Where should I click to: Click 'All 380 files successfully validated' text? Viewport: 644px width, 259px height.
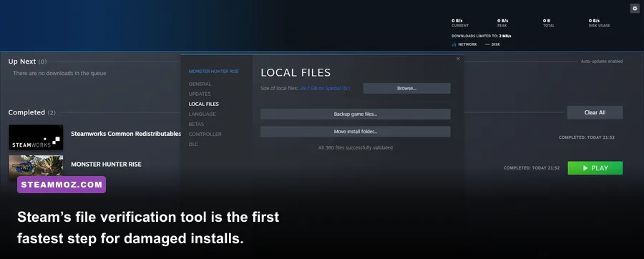coord(355,148)
